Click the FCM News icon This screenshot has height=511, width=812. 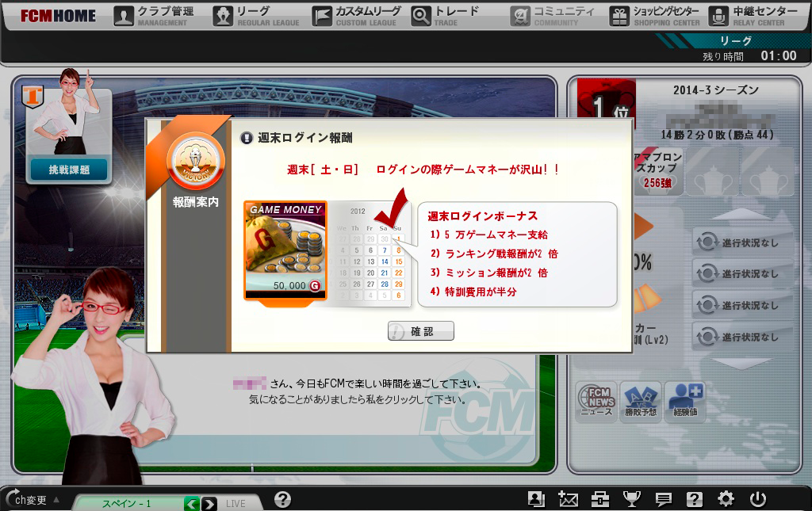(597, 401)
